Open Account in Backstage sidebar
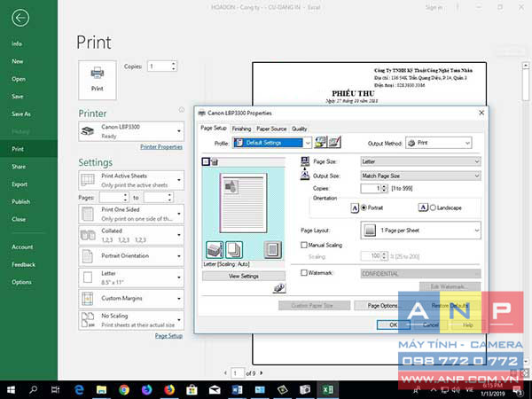 [22, 247]
